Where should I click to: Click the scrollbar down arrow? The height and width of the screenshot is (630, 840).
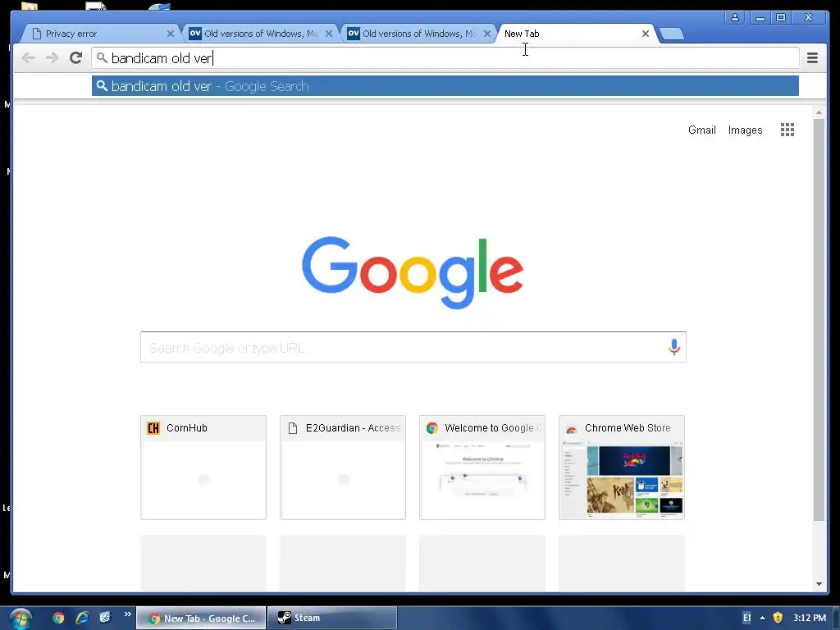click(x=819, y=584)
